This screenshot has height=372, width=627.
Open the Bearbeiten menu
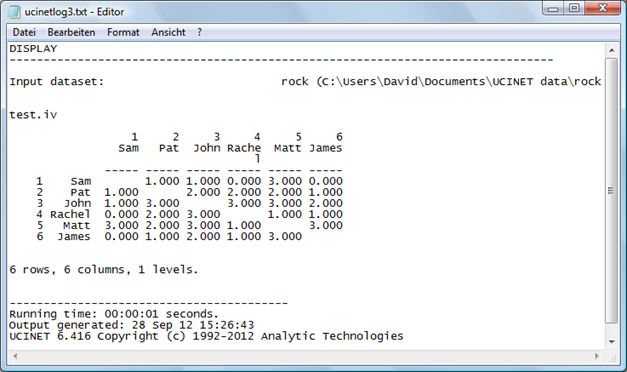click(71, 32)
